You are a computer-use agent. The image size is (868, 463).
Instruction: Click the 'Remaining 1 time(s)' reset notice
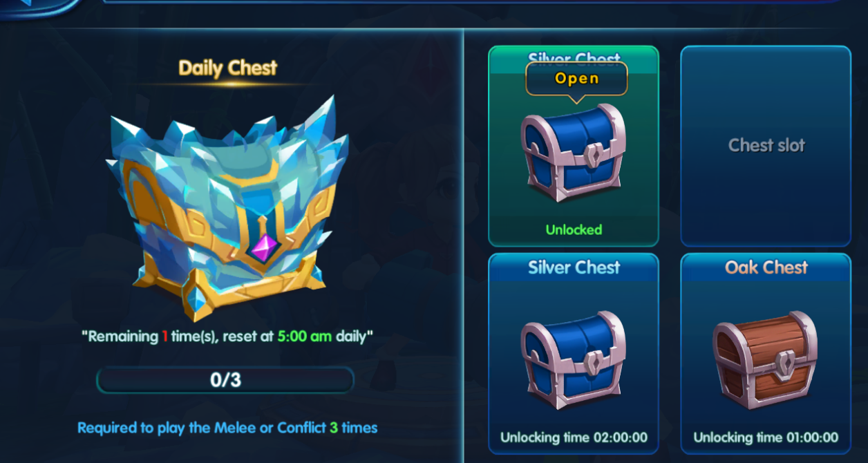click(x=227, y=337)
